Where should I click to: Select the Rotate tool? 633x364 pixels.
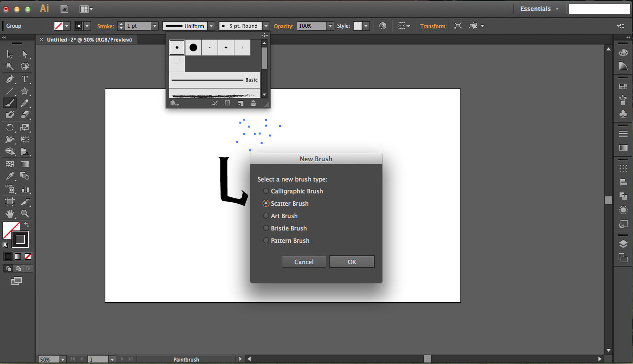pyautogui.click(x=10, y=128)
